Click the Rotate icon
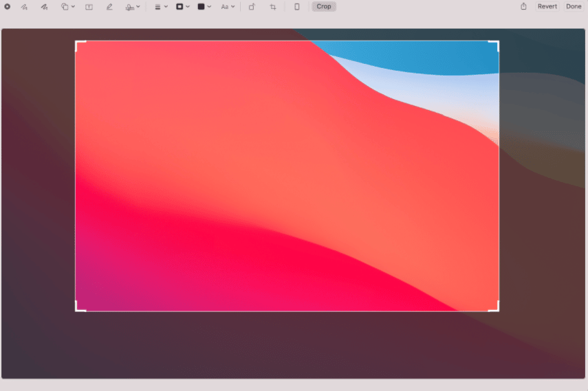Image resolution: width=588 pixels, height=391 pixels. [x=252, y=7]
